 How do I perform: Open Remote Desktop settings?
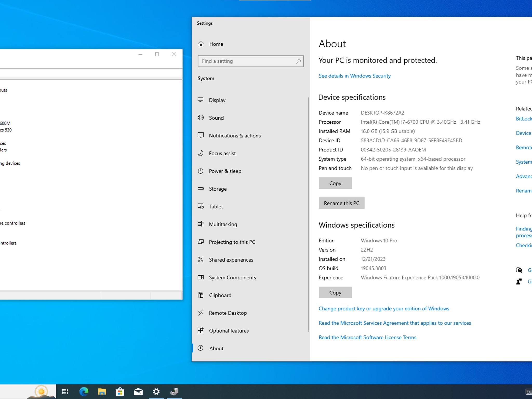(x=228, y=313)
